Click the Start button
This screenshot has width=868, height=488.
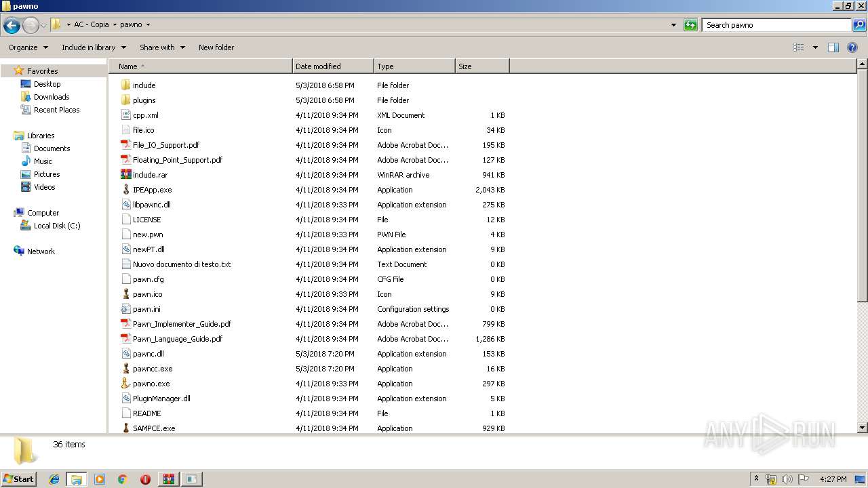[x=19, y=479]
